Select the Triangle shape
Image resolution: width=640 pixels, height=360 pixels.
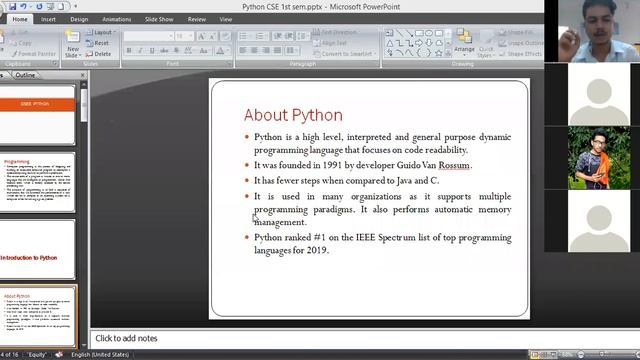point(390,43)
